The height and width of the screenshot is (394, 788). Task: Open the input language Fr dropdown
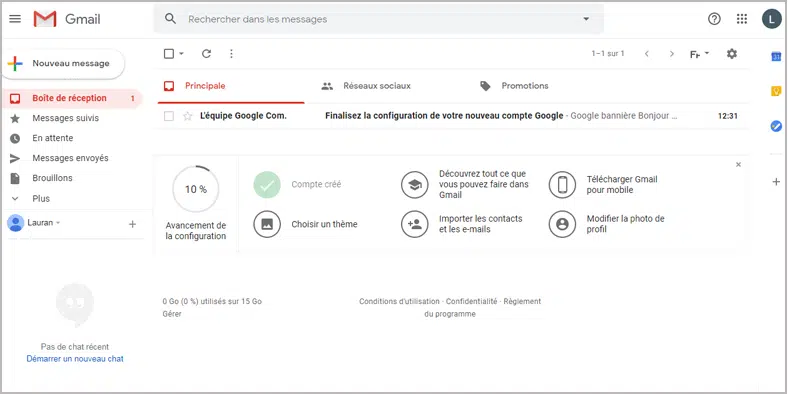[x=699, y=54]
